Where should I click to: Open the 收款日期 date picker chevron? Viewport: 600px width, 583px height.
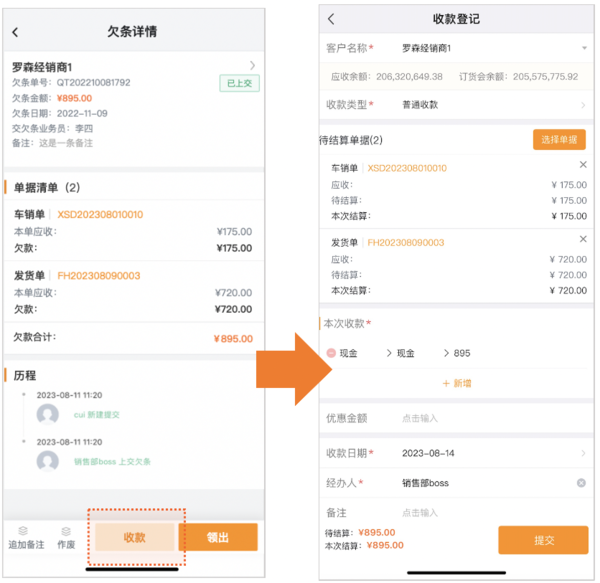pyautogui.click(x=583, y=453)
